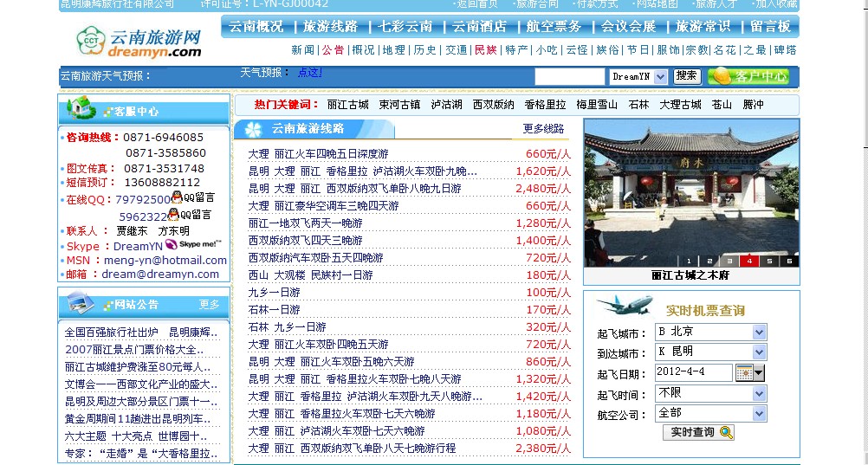Viewport: 868px width, 465px height.
Task: Open the DreamYN search scope dropdown
Action: pos(638,77)
